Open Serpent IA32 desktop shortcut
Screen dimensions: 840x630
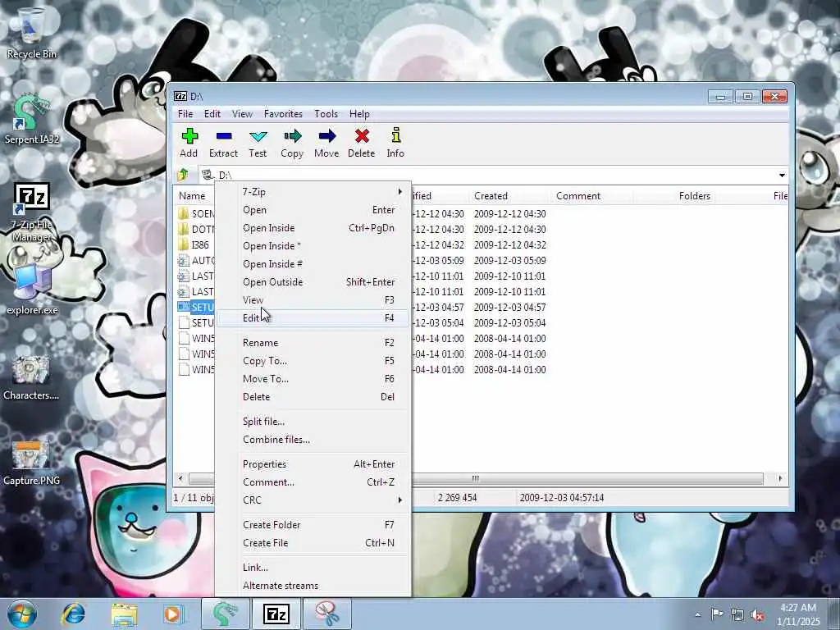[x=31, y=119]
